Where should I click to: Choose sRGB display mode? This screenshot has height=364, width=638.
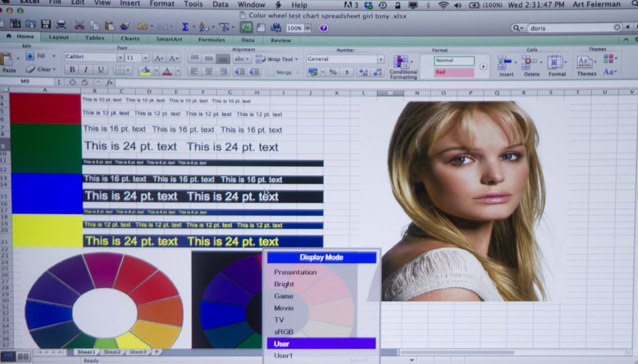pyautogui.click(x=284, y=331)
